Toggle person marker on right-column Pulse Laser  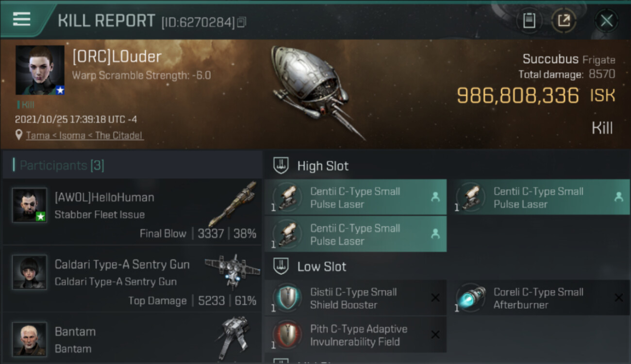(x=618, y=197)
